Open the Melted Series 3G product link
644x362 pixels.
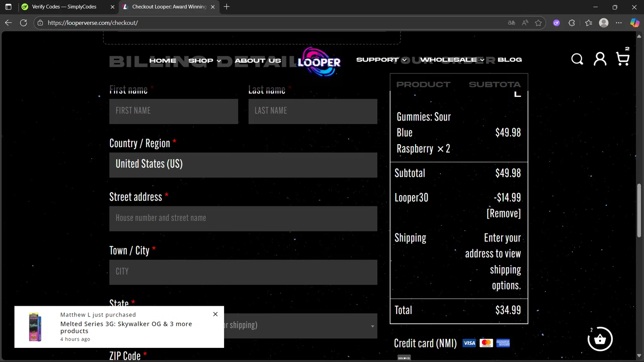pyautogui.click(x=126, y=327)
